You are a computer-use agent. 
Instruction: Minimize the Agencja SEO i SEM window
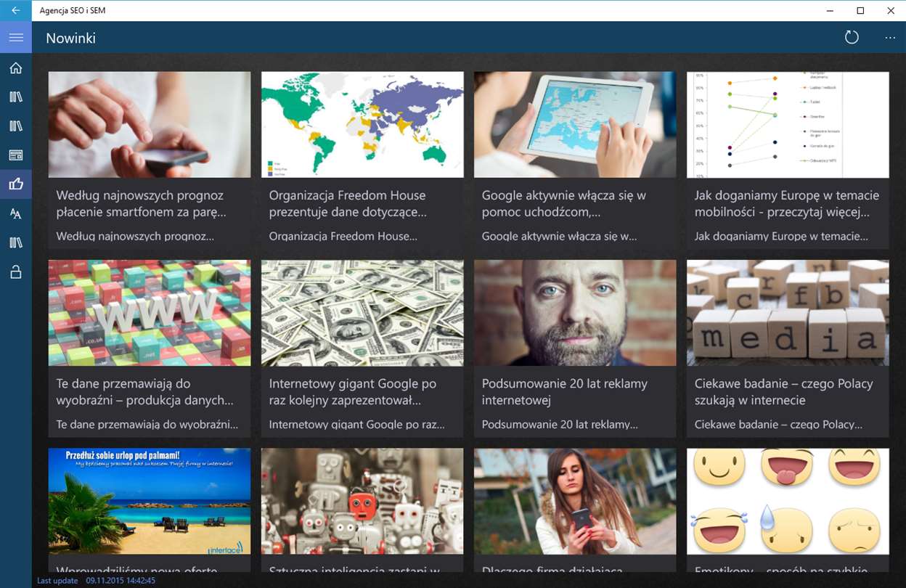[830, 10]
